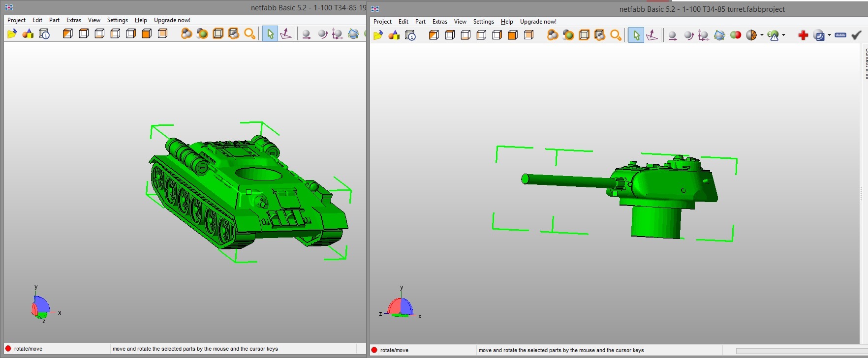Click "rotate/move" status text in hull window
The image size is (868, 358).
click(28, 349)
